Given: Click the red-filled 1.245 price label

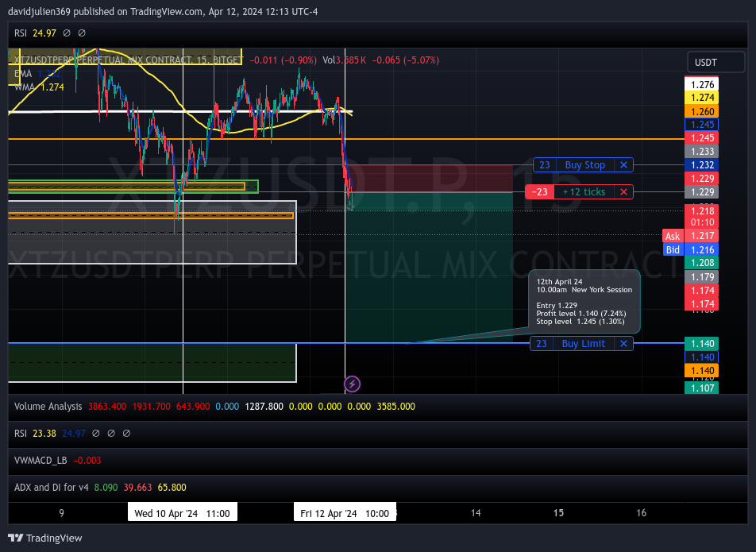Looking at the screenshot, I should (702, 138).
